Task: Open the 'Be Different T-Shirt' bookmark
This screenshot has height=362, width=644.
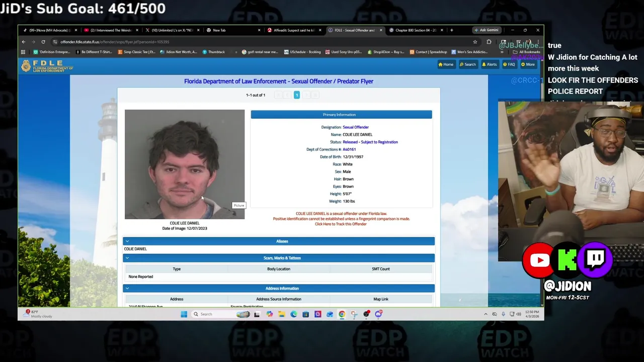Action: tap(93, 52)
